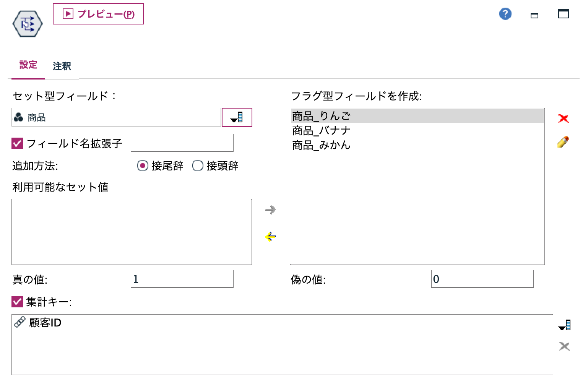Switch to the 注釈 tab
588x380 pixels.
tap(62, 66)
